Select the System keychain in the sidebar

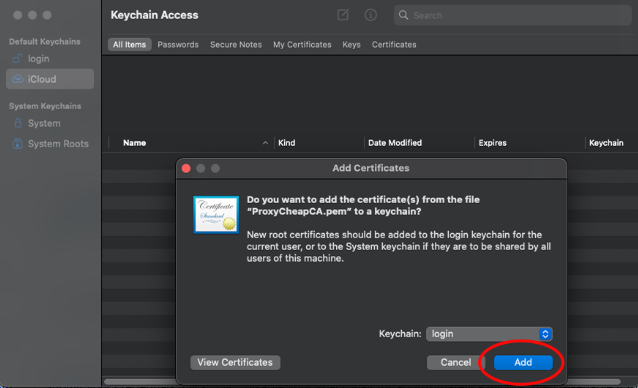pyautogui.click(x=50, y=123)
